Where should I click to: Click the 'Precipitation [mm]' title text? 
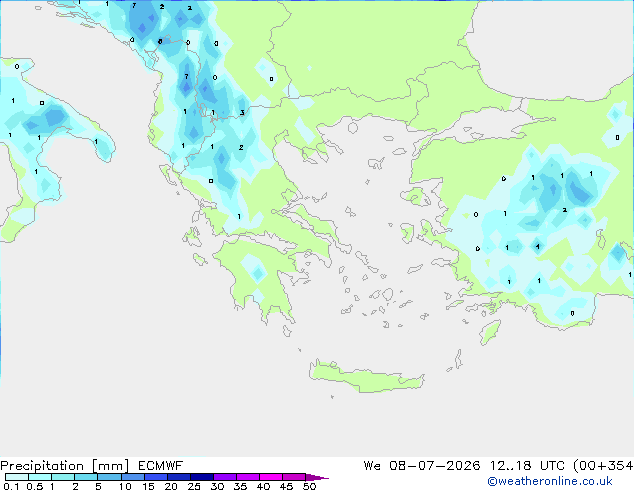tap(64, 466)
